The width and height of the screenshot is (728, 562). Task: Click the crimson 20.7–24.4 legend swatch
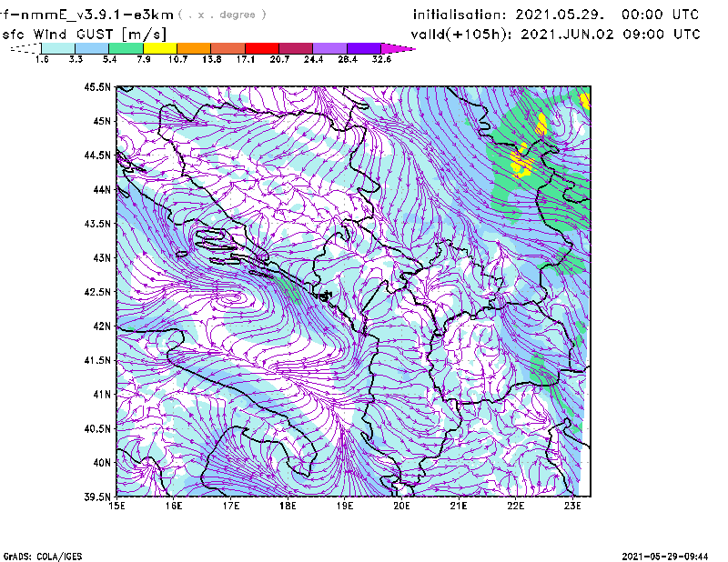click(296, 48)
